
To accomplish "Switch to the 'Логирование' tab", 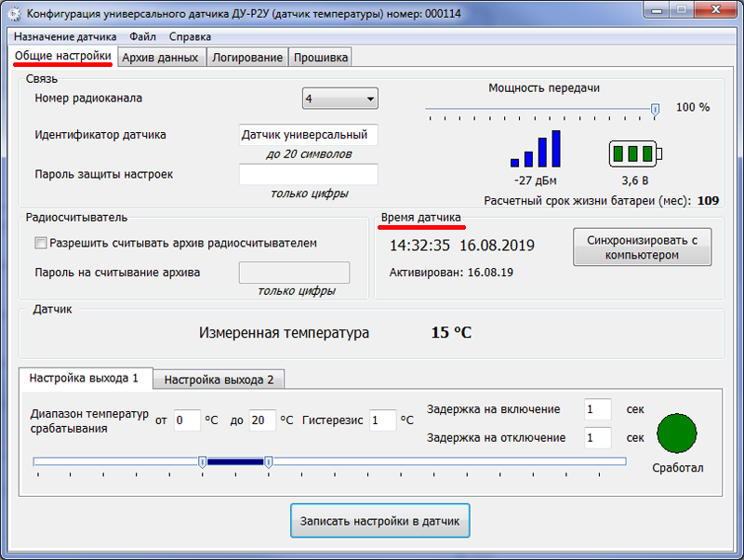I will click(x=247, y=58).
